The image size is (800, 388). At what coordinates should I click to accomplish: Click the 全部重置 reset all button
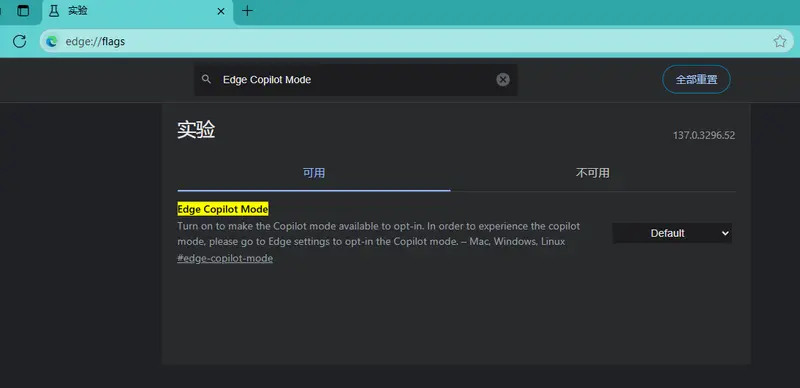[696, 80]
